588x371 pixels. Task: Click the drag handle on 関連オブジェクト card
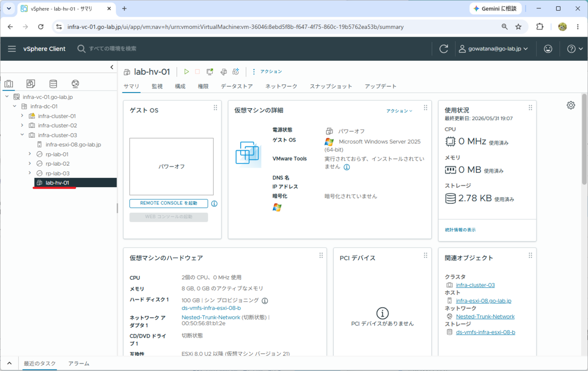click(x=530, y=255)
